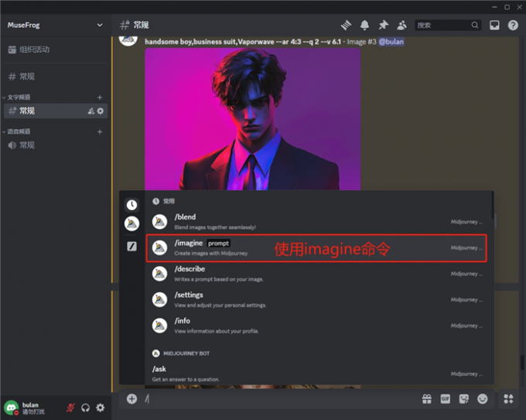526x420 pixels.
Task: Click the 常规 channel title in header
Action: [141, 26]
